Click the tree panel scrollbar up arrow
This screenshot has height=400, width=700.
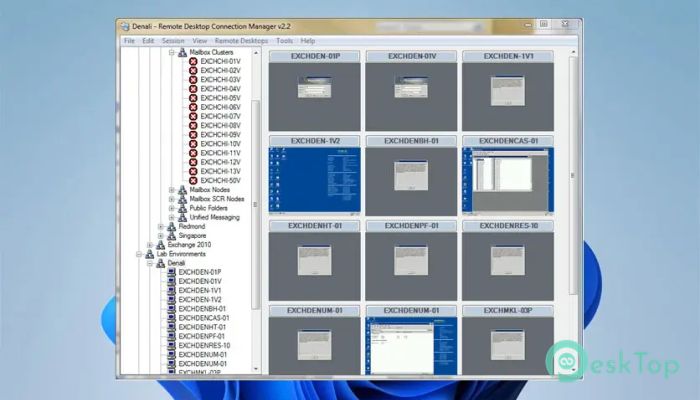point(256,53)
